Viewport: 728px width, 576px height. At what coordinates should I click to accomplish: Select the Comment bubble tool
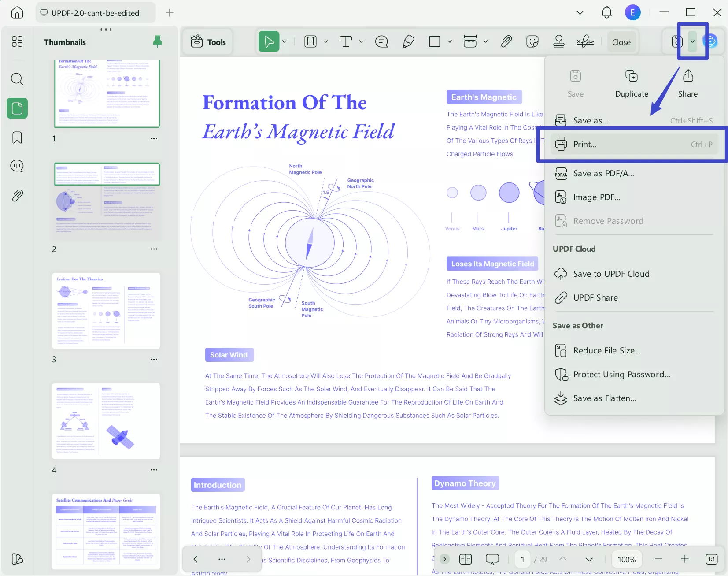(381, 41)
